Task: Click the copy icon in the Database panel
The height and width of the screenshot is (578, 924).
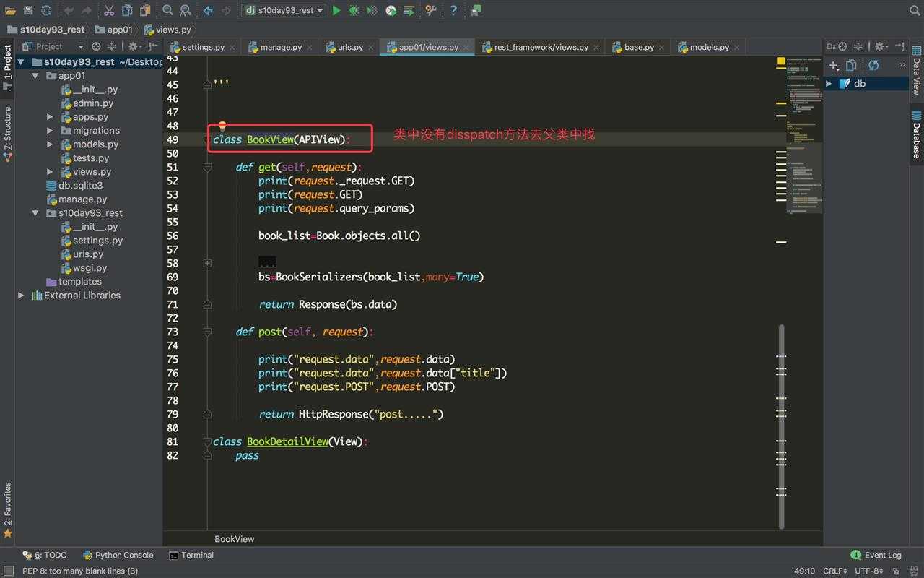Action: (851, 65)
